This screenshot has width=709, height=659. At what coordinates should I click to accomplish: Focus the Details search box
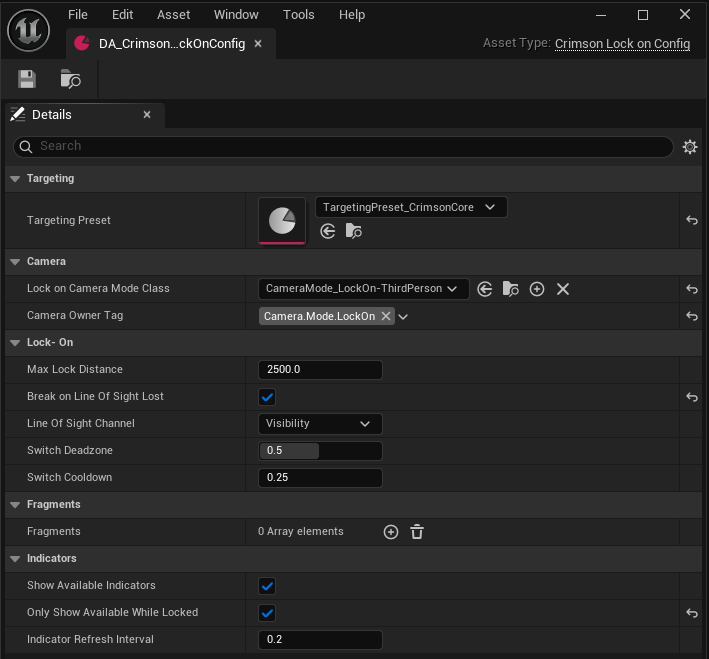tap(343, 147)
